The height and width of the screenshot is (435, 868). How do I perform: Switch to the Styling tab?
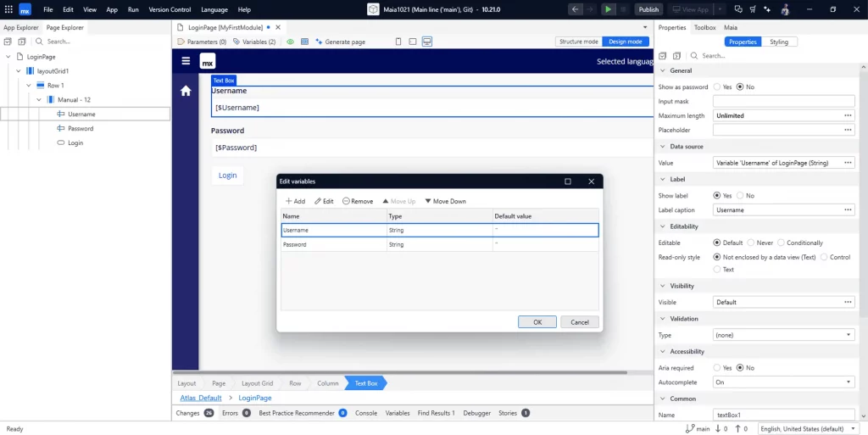pyautogui.click(x=778, y=42)
